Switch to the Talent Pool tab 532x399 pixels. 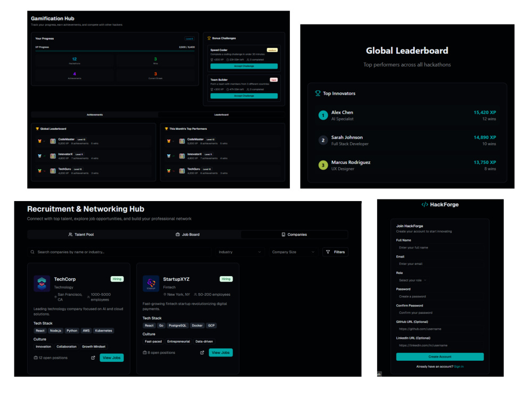(81, 235)
